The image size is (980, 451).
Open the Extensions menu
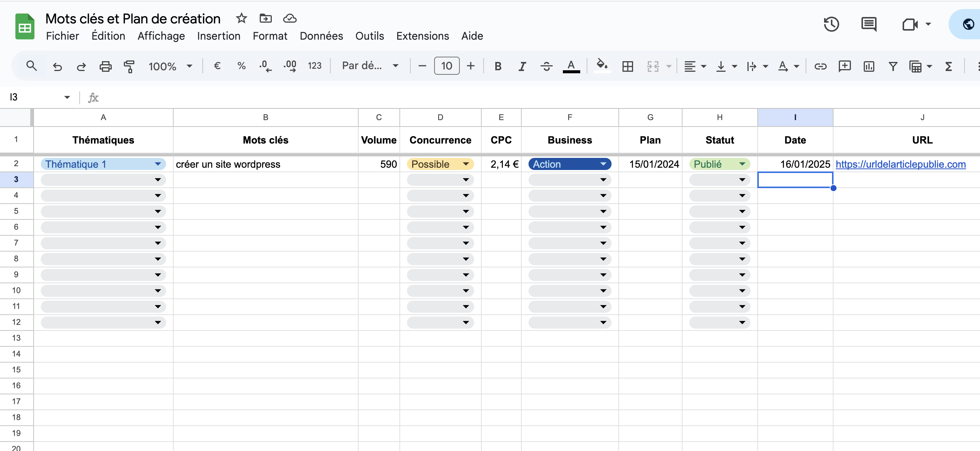pos(422,36)
